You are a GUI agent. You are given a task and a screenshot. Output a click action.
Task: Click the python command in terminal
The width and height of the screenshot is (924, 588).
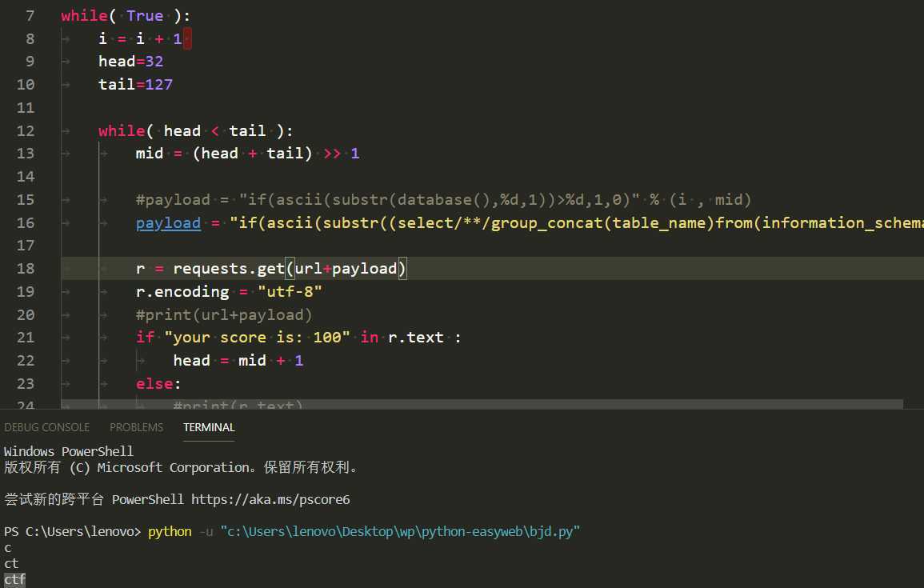coord(170,531)
